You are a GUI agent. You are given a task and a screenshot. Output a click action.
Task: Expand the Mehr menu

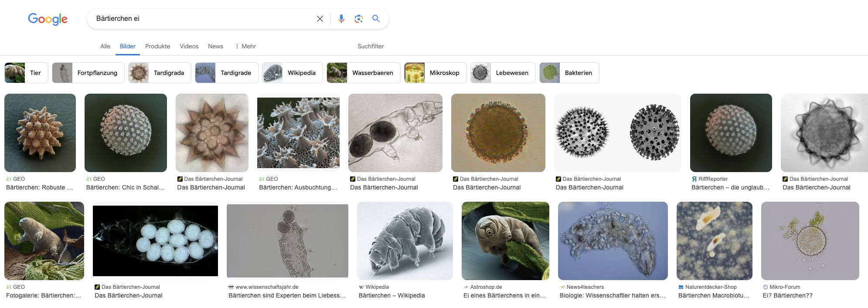(x=245, y=46)
